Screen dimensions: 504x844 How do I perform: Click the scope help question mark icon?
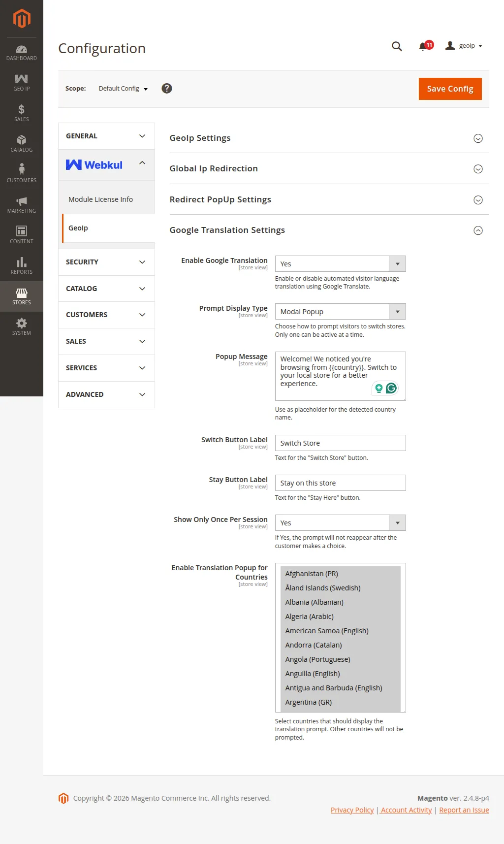click(x=167, y=88)
